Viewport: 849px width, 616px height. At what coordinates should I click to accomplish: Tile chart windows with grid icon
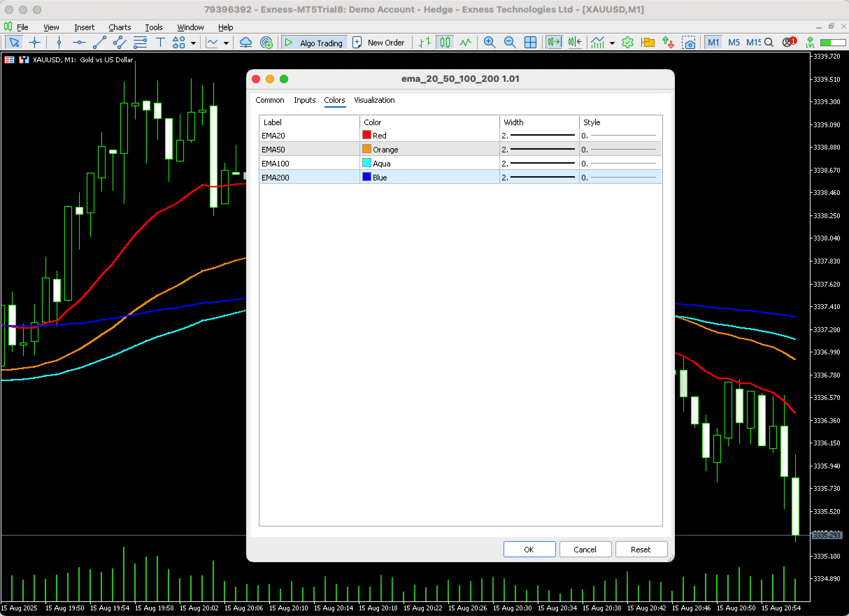pos(530,43)
